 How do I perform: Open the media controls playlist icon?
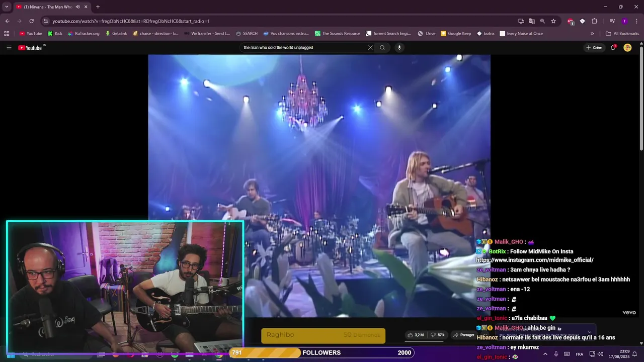pos(612,21)
